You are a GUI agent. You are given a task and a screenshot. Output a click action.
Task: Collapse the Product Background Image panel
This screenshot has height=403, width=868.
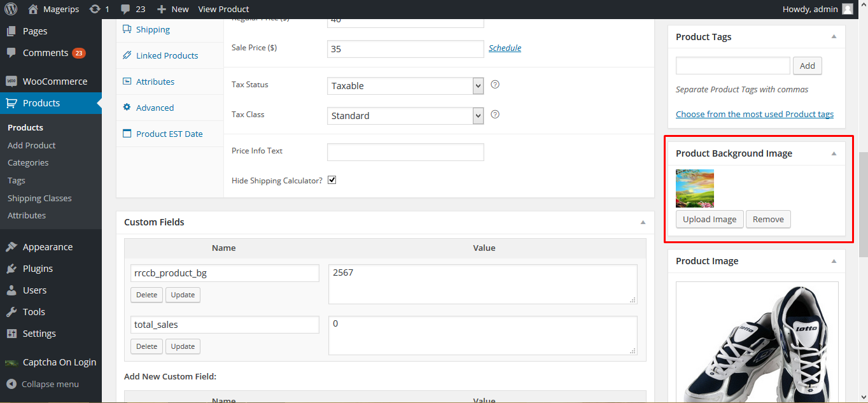(834, 153)
